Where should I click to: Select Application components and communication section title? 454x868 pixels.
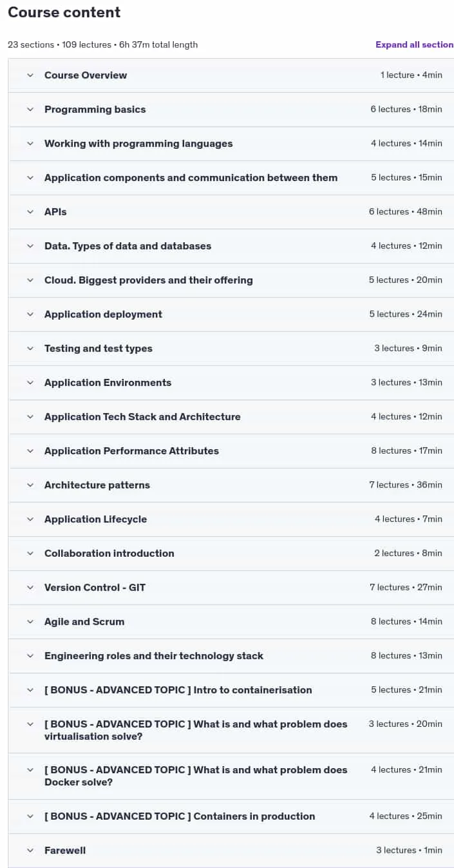(191, 178)
